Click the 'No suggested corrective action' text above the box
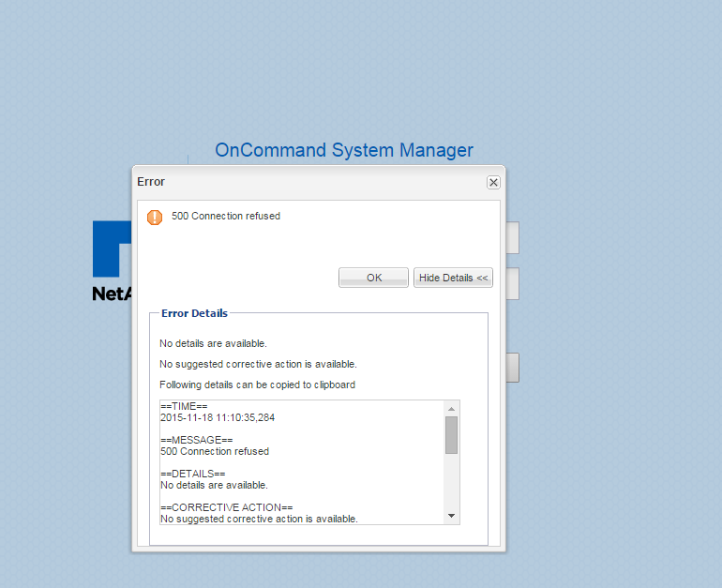The height and width of the screenshot is (588, 722). click(x=258, y=364)
